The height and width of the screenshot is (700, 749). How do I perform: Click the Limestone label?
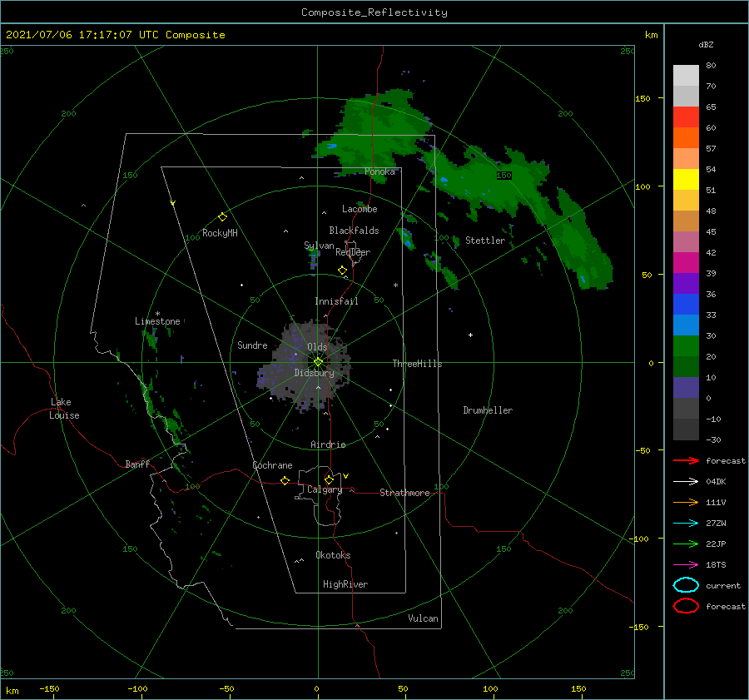click(x=157, y=321)
